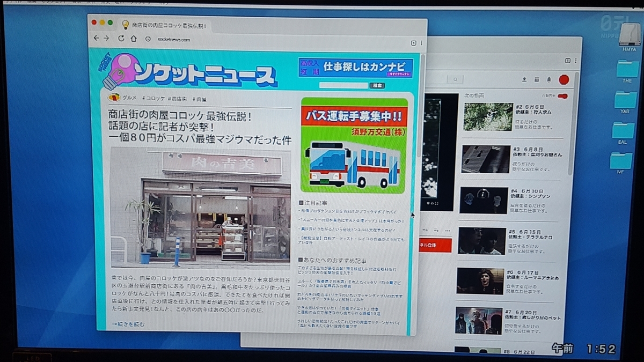Image resolution: width=644 pixels, height=362 pixels.
Task: Open the #商店街 hashtag
Action: [178, 99]
